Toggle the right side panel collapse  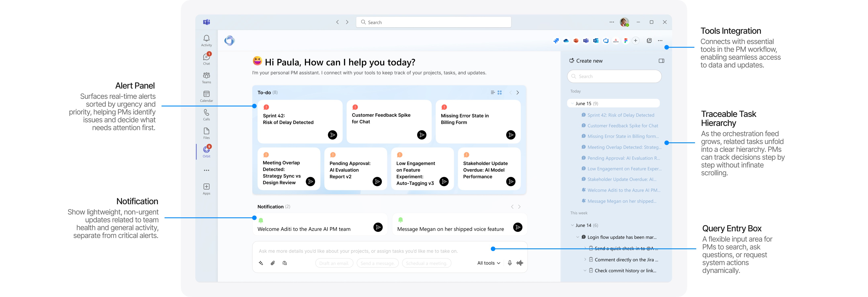coord(661,61)
